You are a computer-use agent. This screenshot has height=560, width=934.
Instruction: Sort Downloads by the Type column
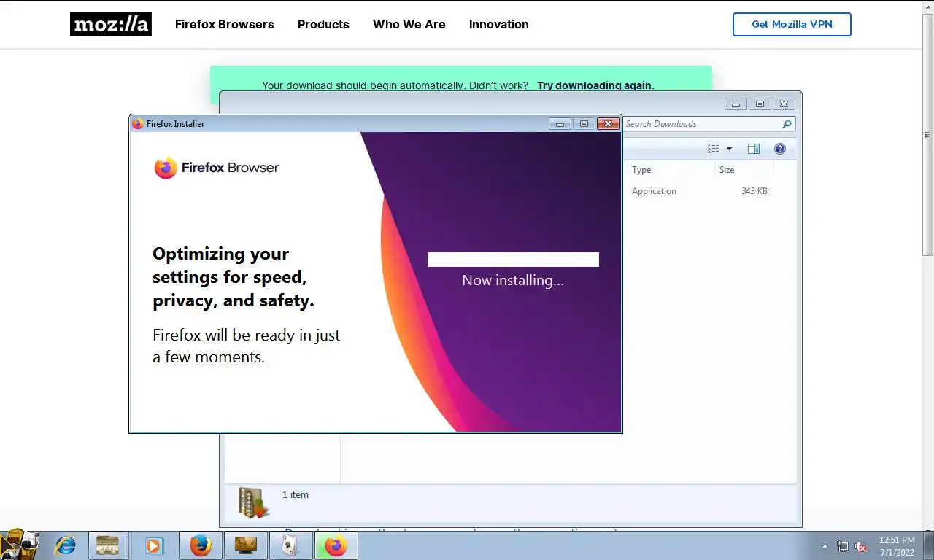(x=670, y=170)
